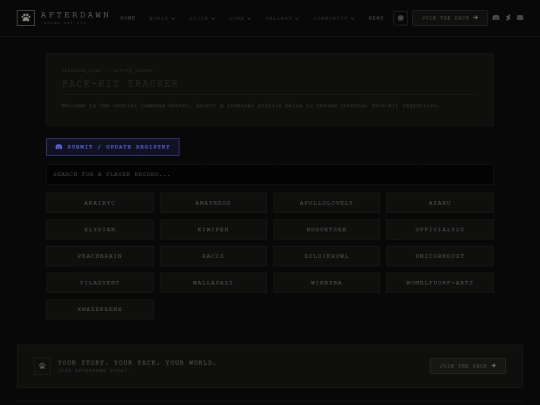The width and height of the screenshot is (540, 405).
Task: Select the VILAGYENT profile
Action: pyautogui.click(x=100, y=283)
